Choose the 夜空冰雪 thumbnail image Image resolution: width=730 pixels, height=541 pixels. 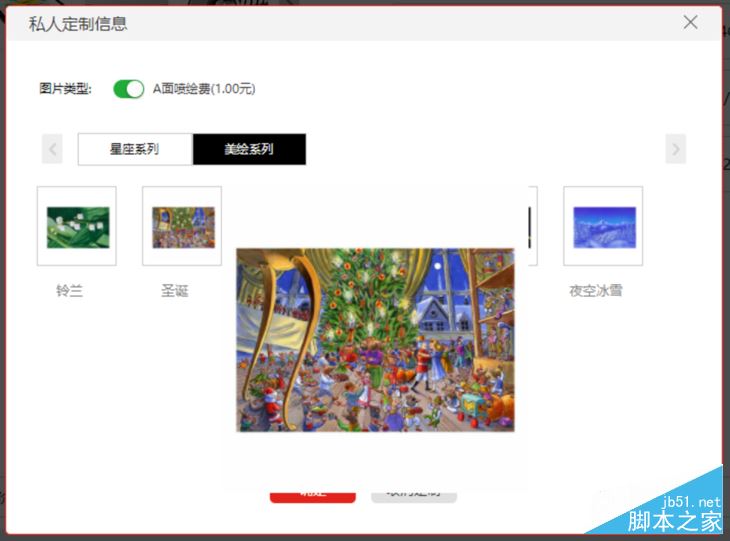pyautogui.click(x=603, y=226)
